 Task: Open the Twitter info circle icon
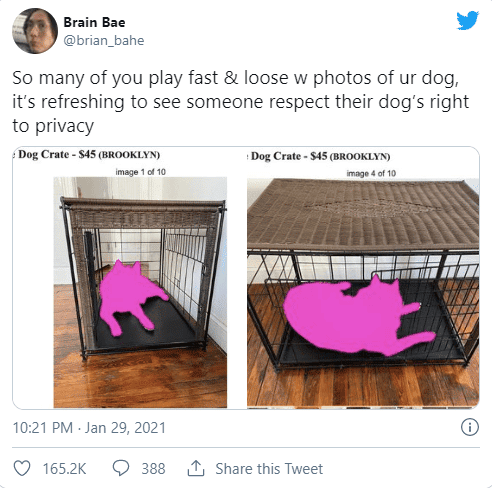tap(470, 427)
